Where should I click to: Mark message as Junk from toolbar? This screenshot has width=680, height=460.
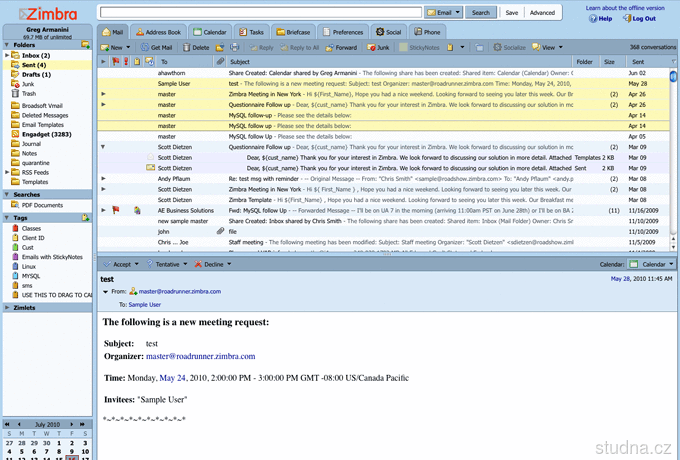[378, 47]
